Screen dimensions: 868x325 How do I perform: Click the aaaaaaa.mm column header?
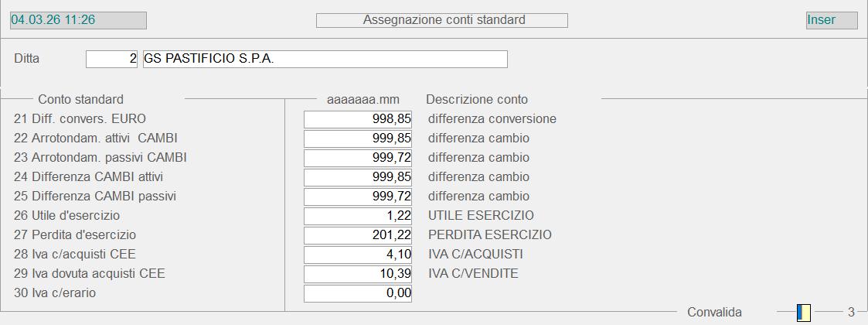coord(363,99)
